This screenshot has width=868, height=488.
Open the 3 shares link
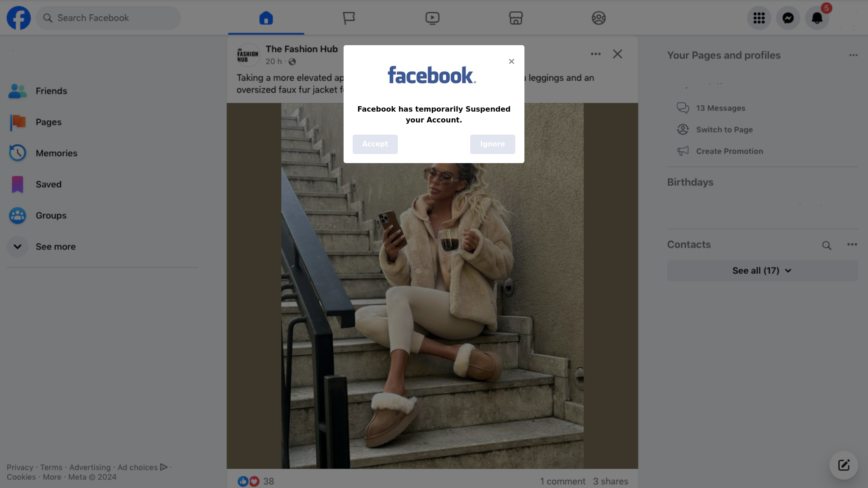point(610,481)
